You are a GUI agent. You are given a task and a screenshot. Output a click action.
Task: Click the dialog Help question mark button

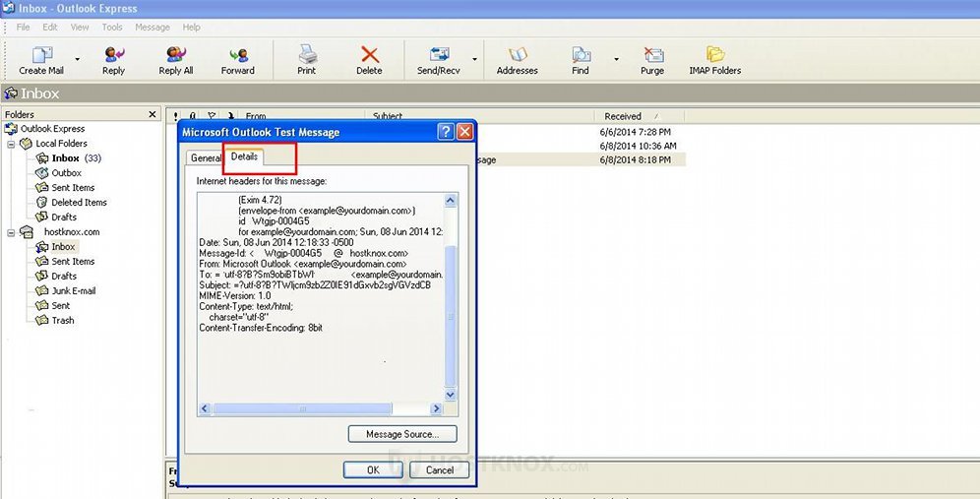(446, 132)
